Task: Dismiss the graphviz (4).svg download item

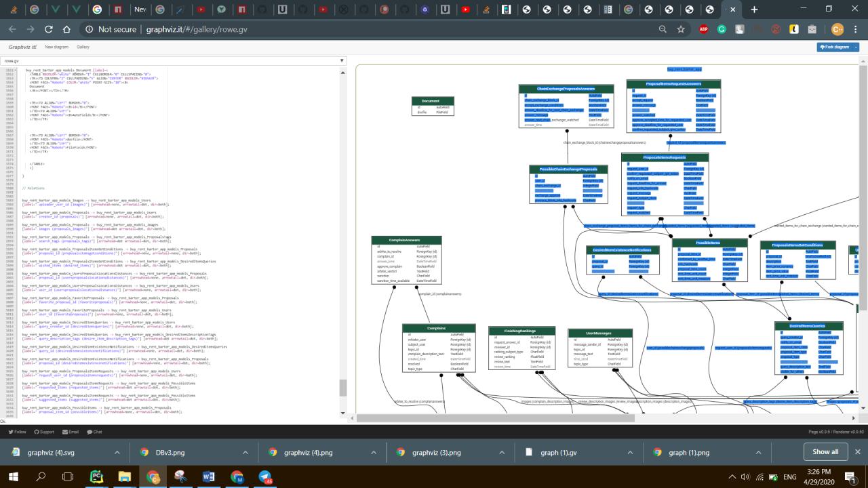Action: pyautogui.click(x=115, y=451)
